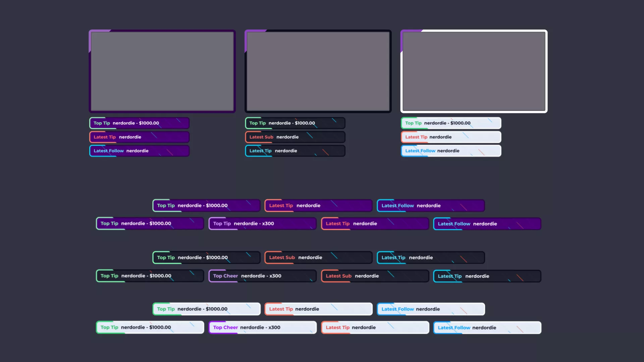Select dark Top Tip bar in four-bar row
The image size is (644, 362).
pos(150,276)
